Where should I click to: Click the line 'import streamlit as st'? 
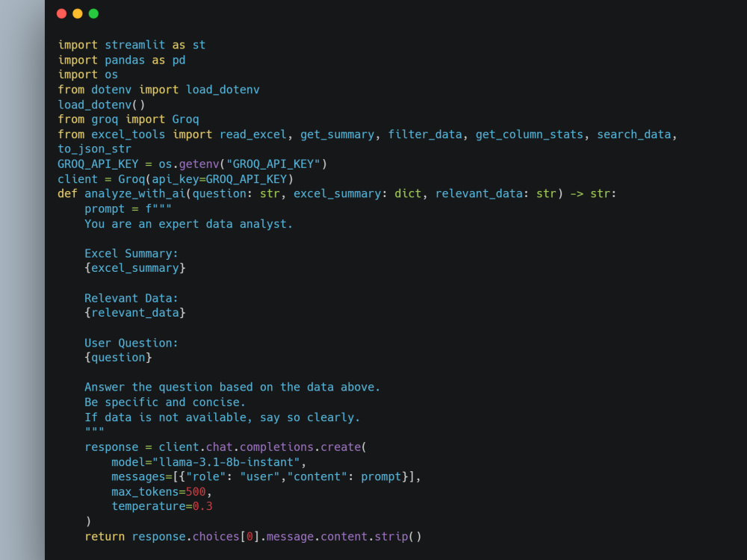coord(131,45)
